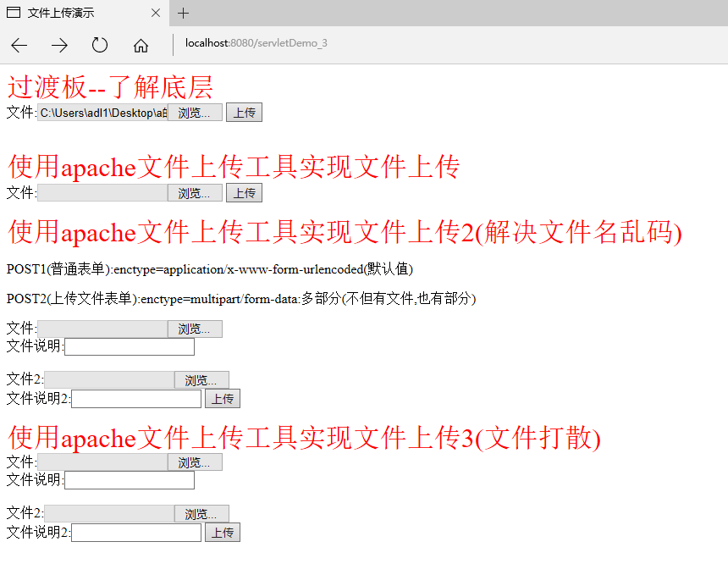Image resolution: width=728 pixels, height=586 pixels.
Task: Click 上传 under the first apache upload heading
Action: 244,193
